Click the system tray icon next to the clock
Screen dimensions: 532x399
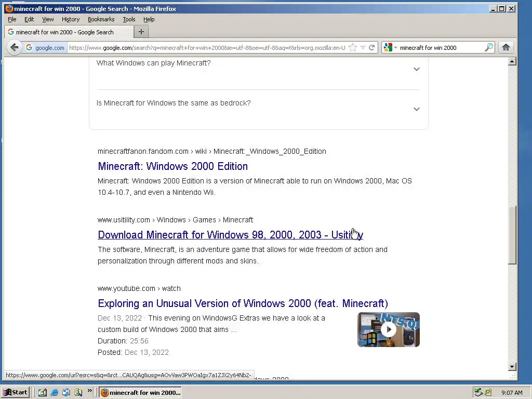pyautogui.click(x=488, y=393)
